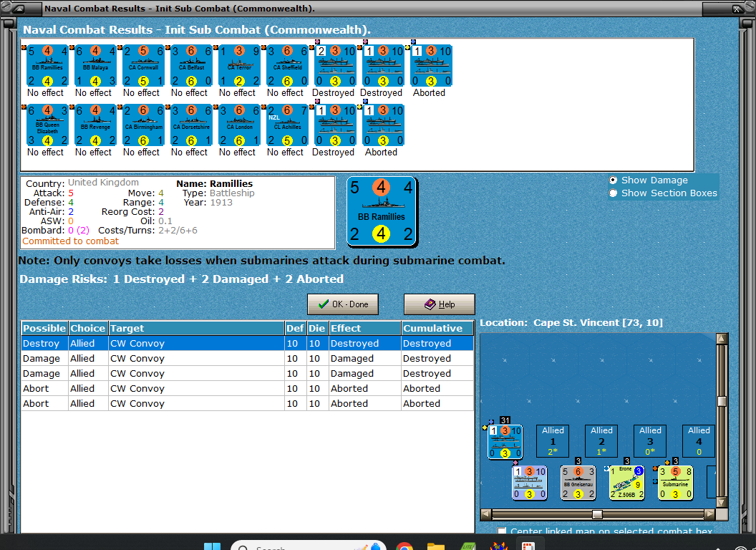Image resolution: width=756 pixels, height=550 pixels.
Task: Enable the Show Section Boxes radio option
Action: pos(613,193)
